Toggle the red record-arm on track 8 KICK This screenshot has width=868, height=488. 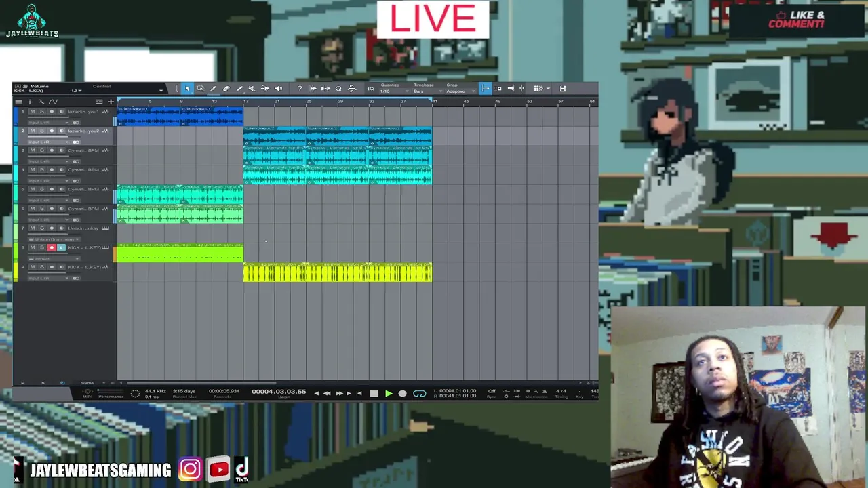52,248
